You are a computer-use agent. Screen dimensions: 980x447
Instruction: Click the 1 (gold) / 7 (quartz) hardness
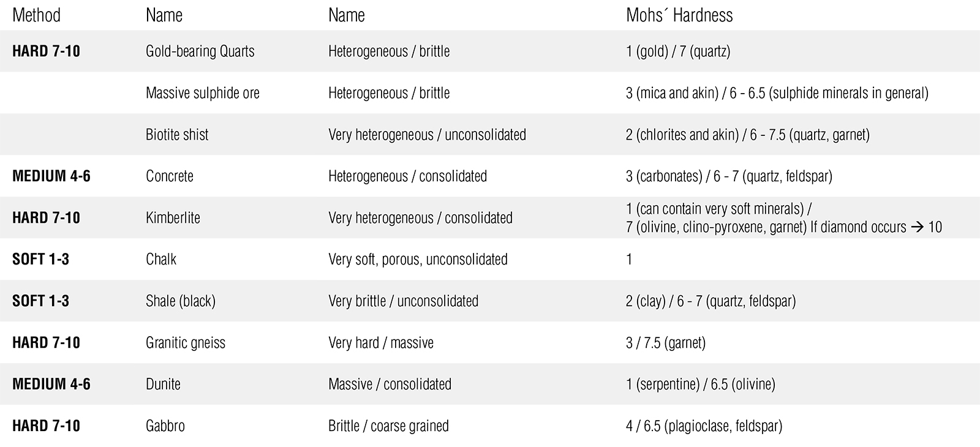click(677, 51)
